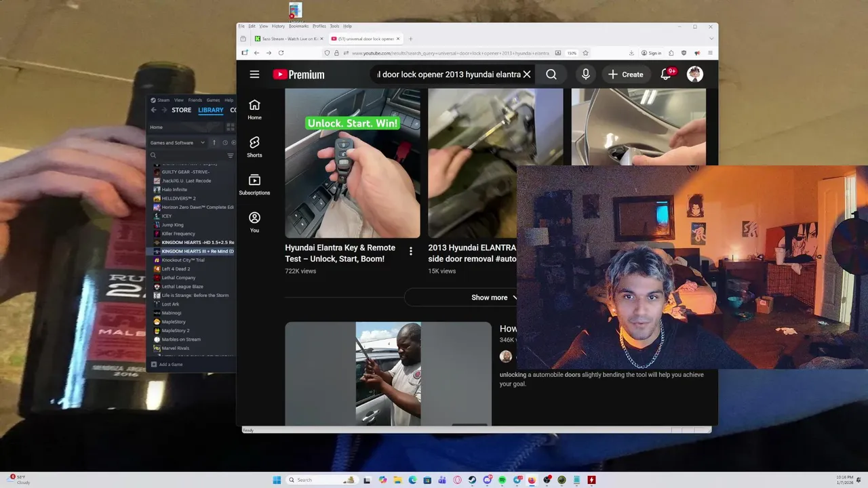868x488 pixels.
Task: Click Steam back navigation arrow
Action: (x=153, y=110)
